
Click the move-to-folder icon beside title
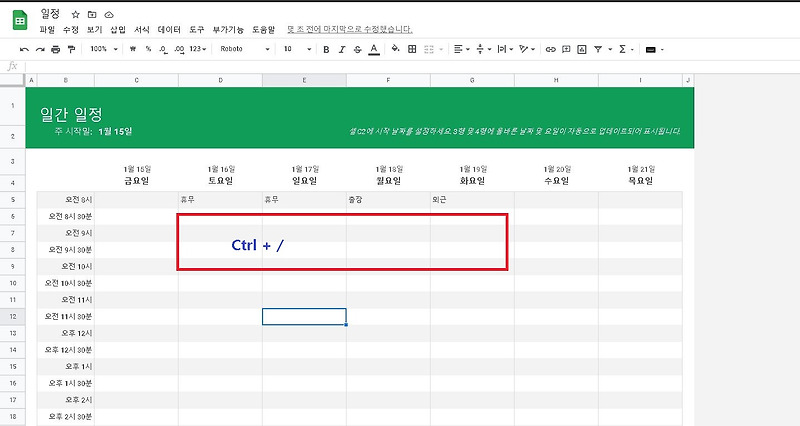tap(92, 15)
